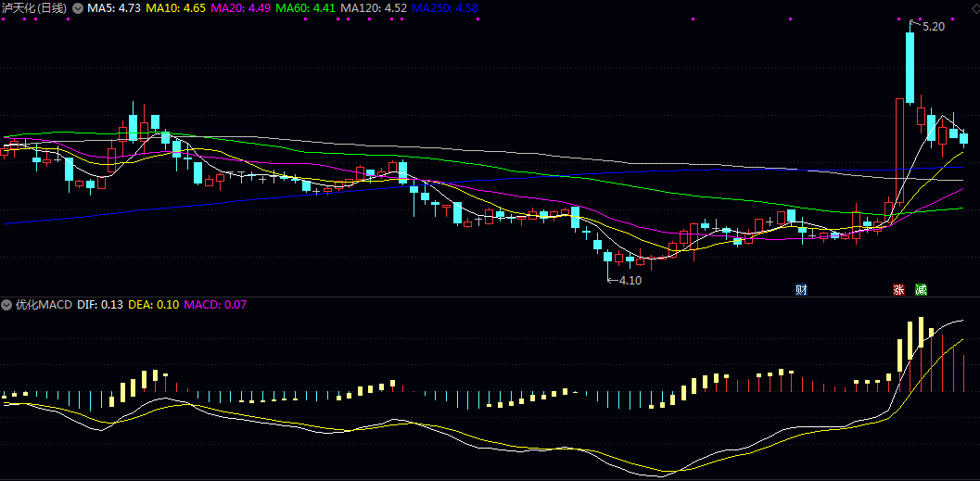Click the red 涨 event marker

click(898, 289)
